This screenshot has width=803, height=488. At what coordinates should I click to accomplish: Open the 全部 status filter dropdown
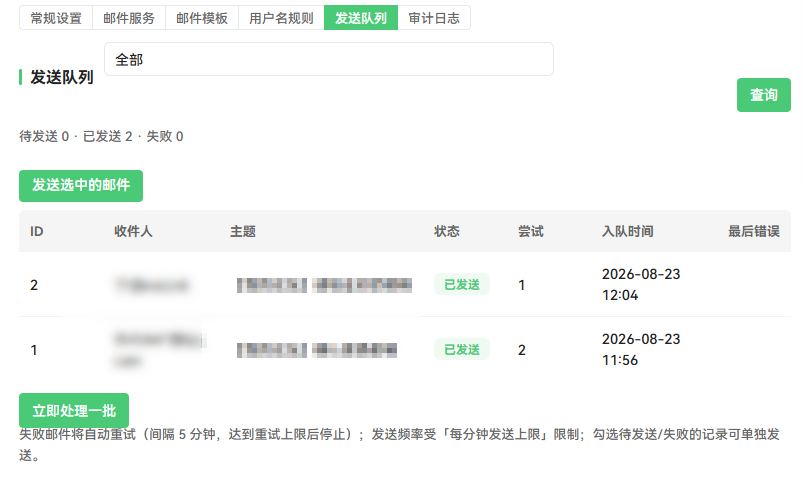coord(329,59)
